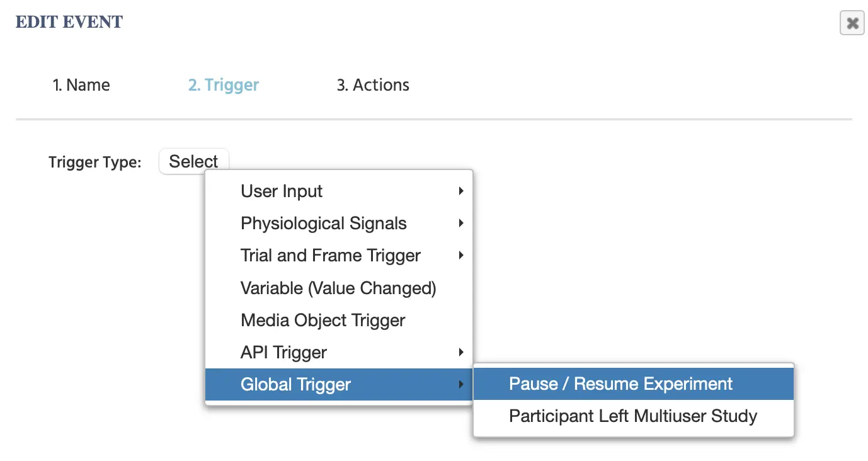
Task: Pick Trial and Frame Trigger option
Action: click(x=331, y=256)
